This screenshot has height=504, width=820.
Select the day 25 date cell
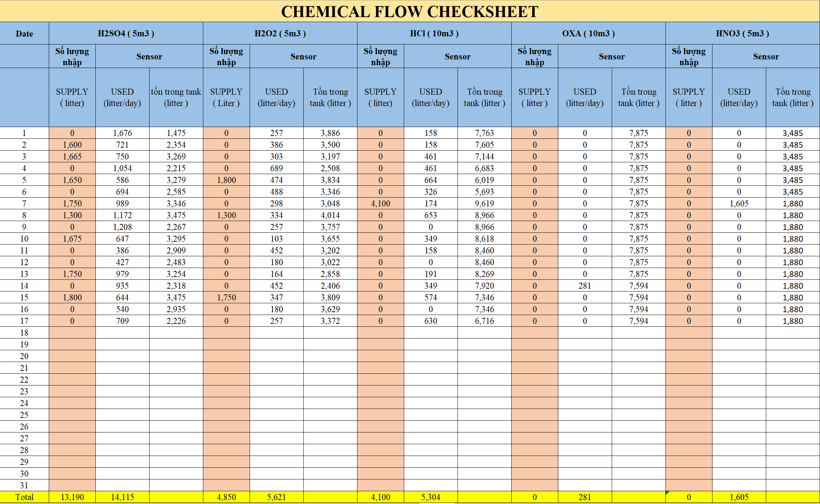pos(24,415)
